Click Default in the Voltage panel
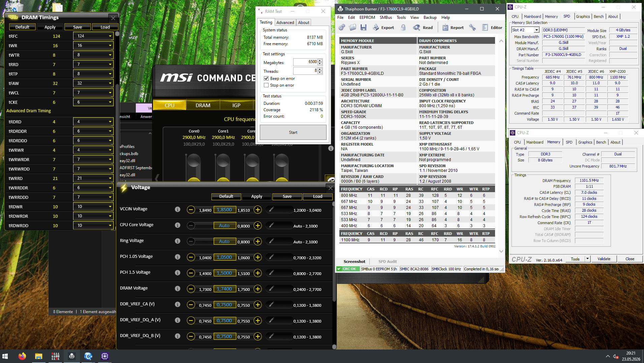 [x=226, y=196]
